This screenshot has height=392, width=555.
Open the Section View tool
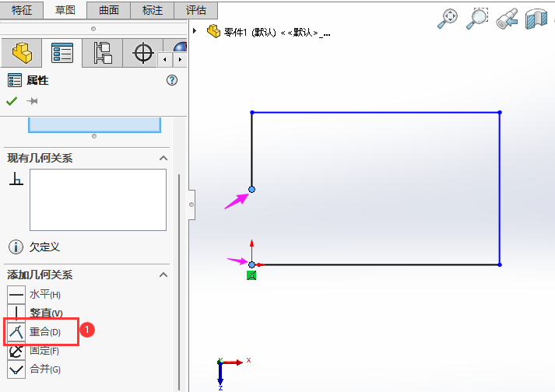click(x=536, y=19)
